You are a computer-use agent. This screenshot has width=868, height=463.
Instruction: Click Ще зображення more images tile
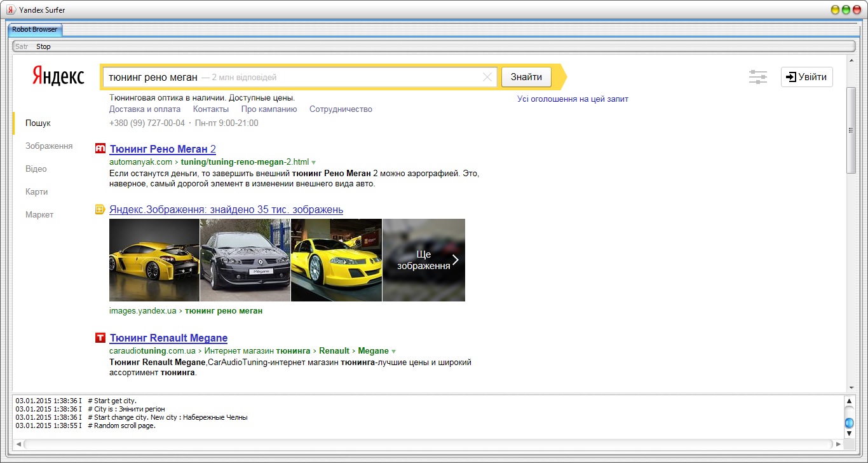[424, 260]
